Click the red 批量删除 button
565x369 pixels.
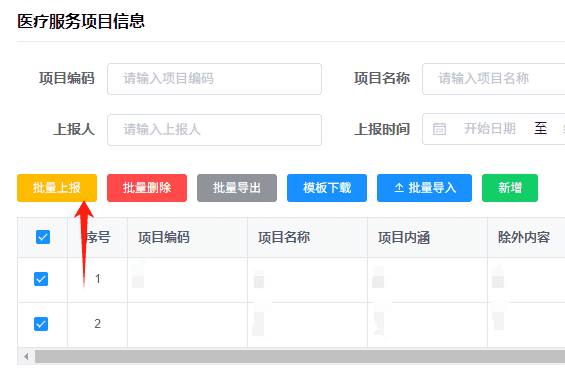[147, 188]
